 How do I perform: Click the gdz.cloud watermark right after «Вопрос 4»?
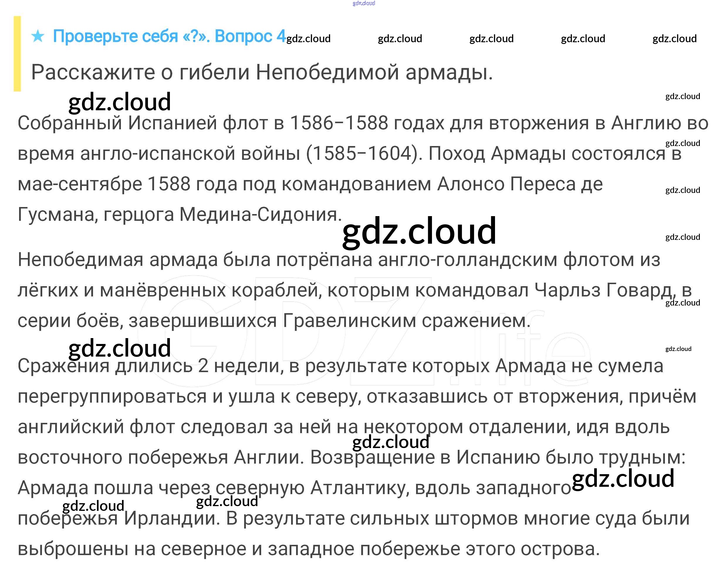308,39
